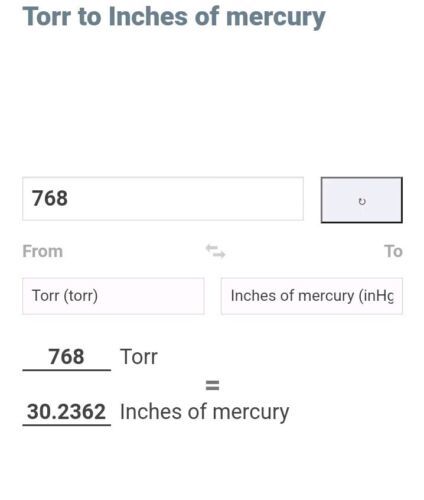The width and height of the screenshot is (424, 500).
Task: Click the underline beneath the 30.2362 result
Action: pyautogui.click(x=67, y=425)
